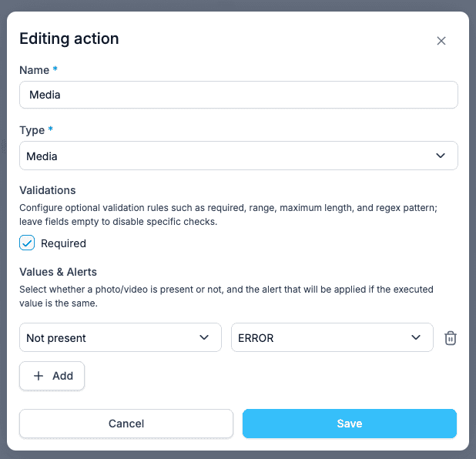Click the plus icon in Add button

[x=39, y=376]
